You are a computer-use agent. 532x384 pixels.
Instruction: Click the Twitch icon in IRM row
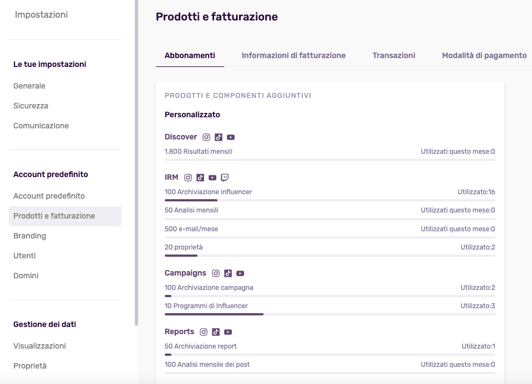point(225,177)
